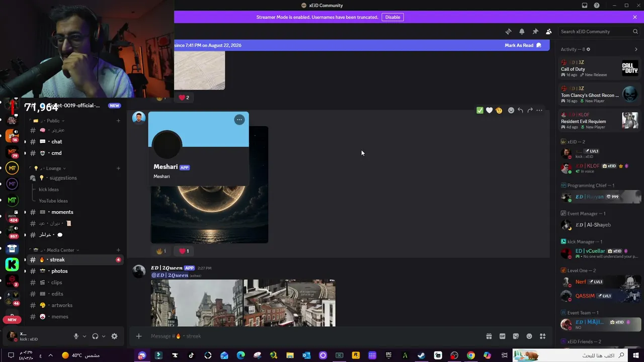The image size is (644, 362).
Task: Toggle heart reaction with count 1
Action: point(184,251)
